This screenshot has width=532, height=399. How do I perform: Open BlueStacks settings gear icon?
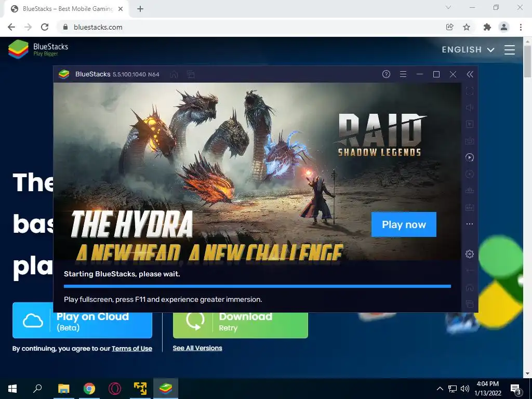470,254
